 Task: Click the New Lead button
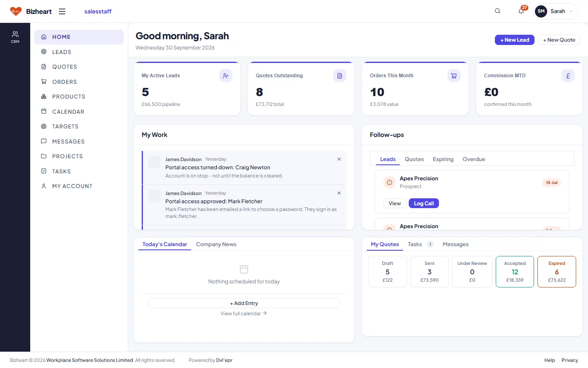514,40
